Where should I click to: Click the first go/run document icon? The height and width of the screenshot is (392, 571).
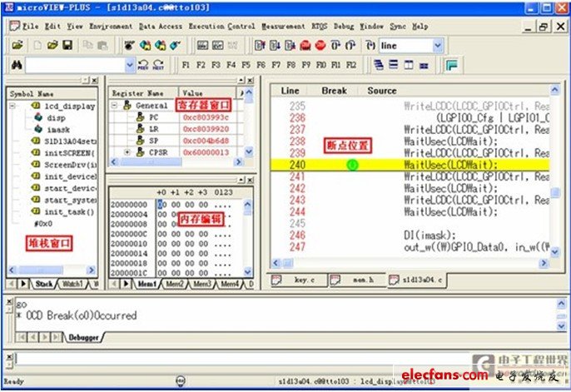pos(260,46)
